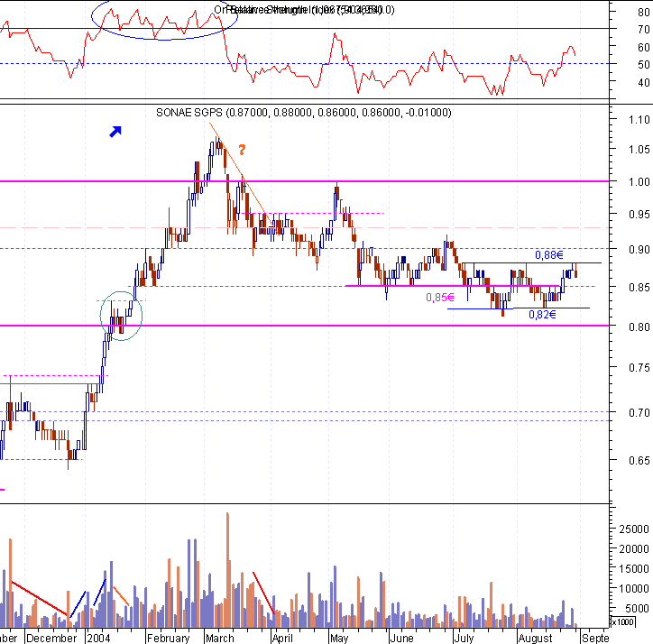Click the 1.10 price axis label
The height and width of the screenshot is (644, 653).
pyautogui.click(x=639, y=120)
